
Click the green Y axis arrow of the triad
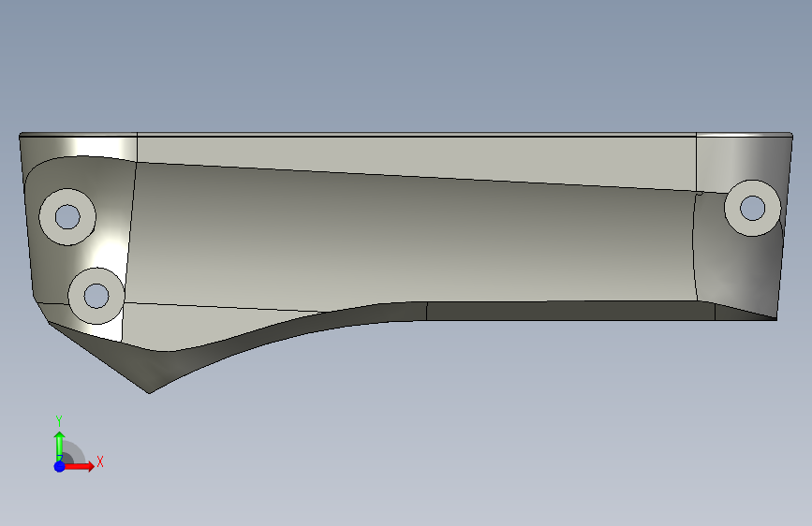(59, 446)
